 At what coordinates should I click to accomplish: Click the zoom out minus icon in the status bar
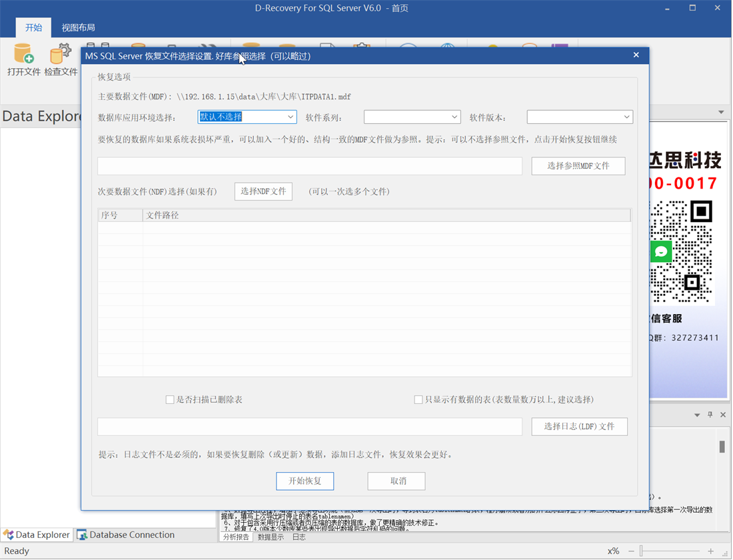click(631, 551)
